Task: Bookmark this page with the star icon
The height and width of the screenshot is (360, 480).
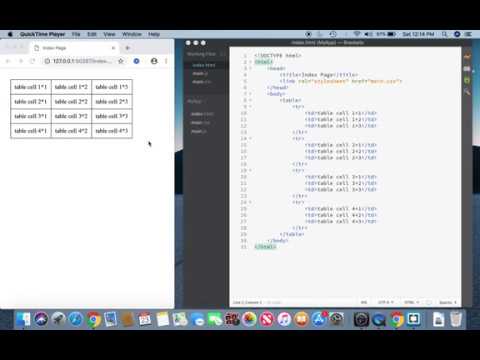Action: tap(121, 61)
